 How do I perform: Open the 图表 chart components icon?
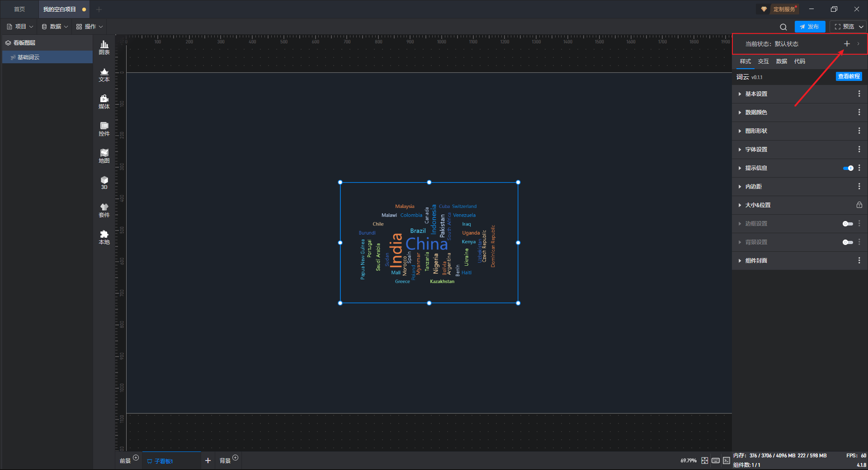(x=104, y=47)
